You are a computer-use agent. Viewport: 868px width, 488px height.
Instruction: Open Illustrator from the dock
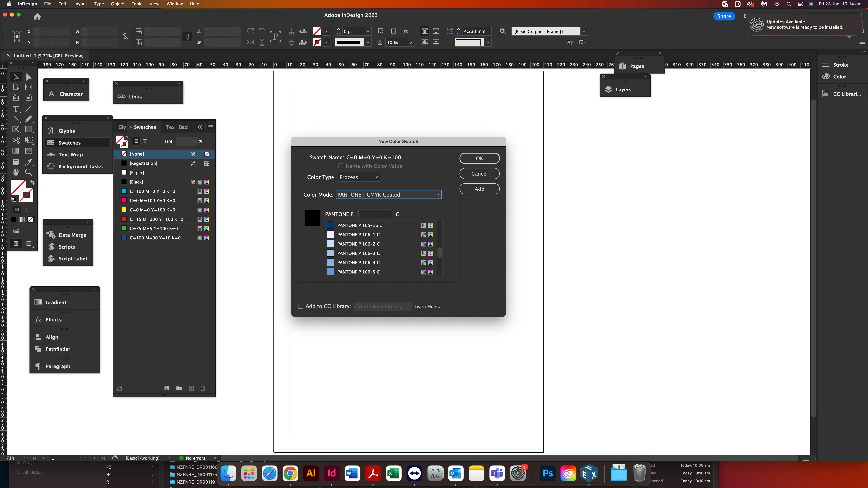(311, 473)
